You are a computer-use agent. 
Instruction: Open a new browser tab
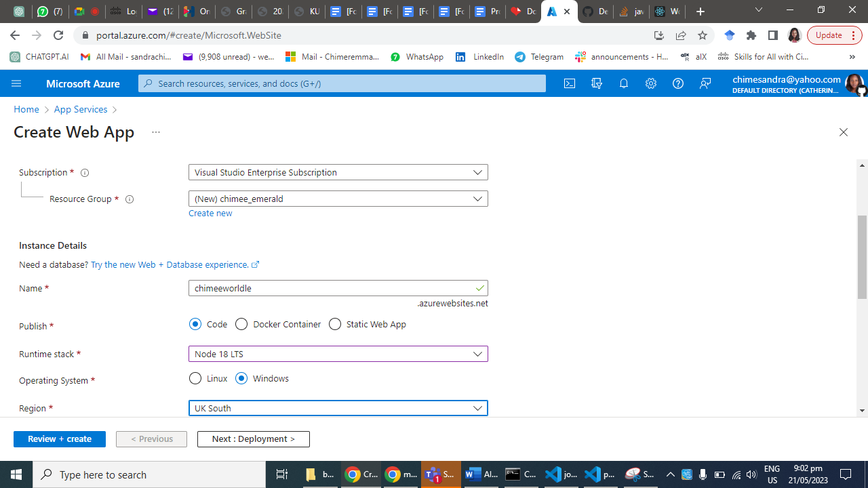[x=701, y=12]
